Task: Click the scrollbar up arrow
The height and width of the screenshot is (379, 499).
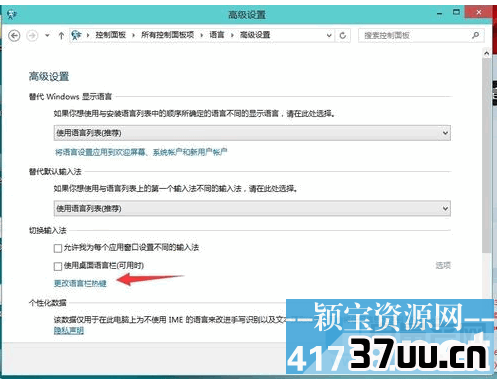Action: click(x=487, y=53)
